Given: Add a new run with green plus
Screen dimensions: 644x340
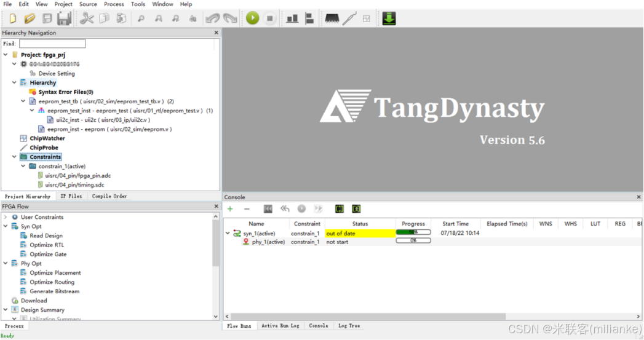Looking at the screenshot, I should pos(230,209).
